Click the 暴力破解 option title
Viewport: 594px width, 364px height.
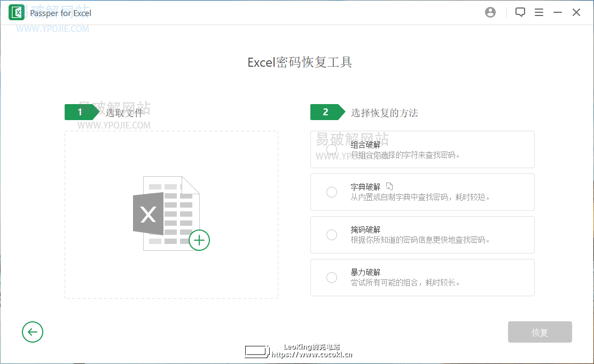(x=365, y=272)
